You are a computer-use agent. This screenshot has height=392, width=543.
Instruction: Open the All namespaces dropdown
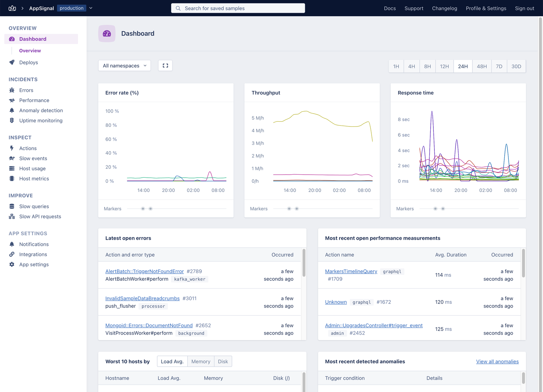pyautogui.click(x=124, y=65)
